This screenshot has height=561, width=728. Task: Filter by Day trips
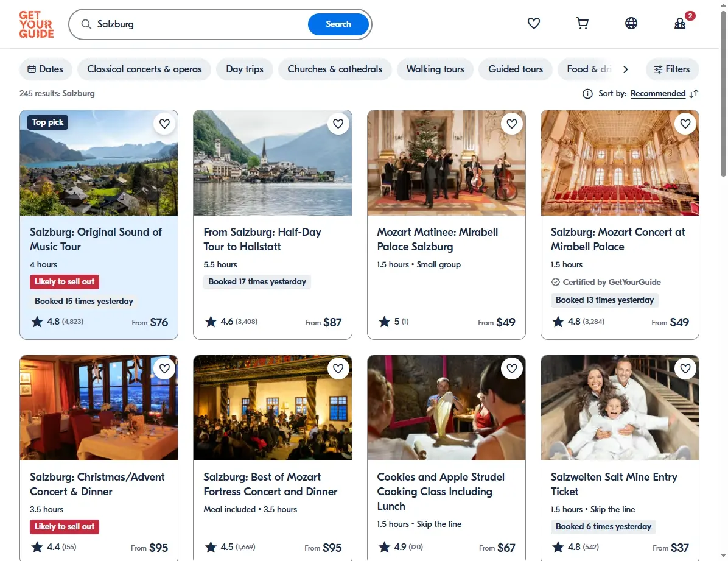point(245,69)
